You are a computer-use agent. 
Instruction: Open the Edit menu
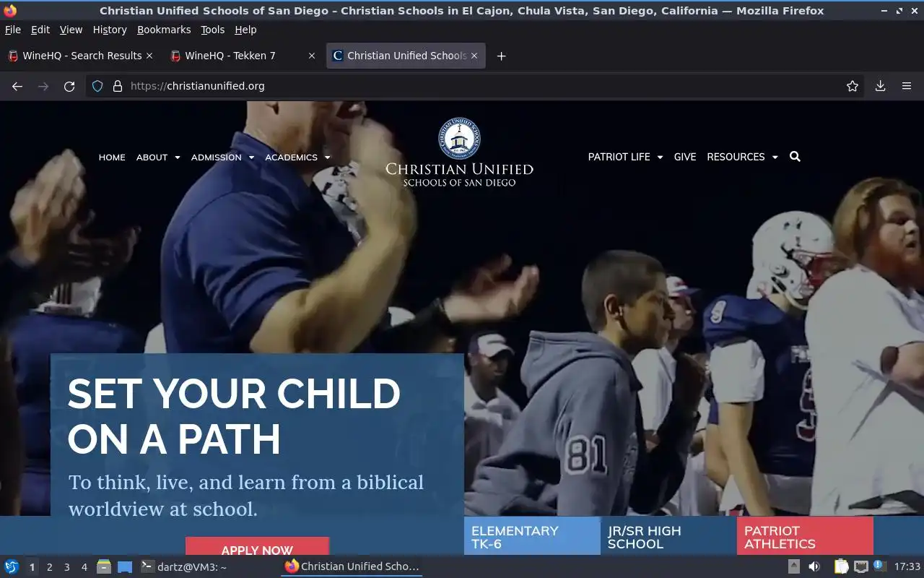tap(40, 30)
